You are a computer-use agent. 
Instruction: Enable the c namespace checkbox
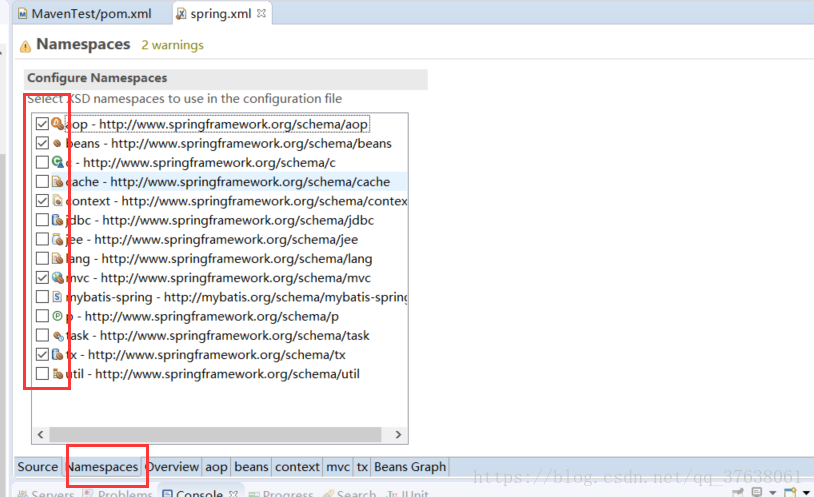pyautogui.click(x=42, y=162)
